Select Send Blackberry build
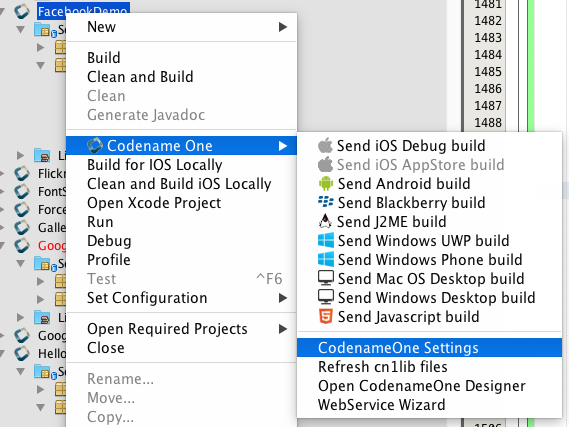This screenshot has width=569, height=427. click(x=430, y=202)
